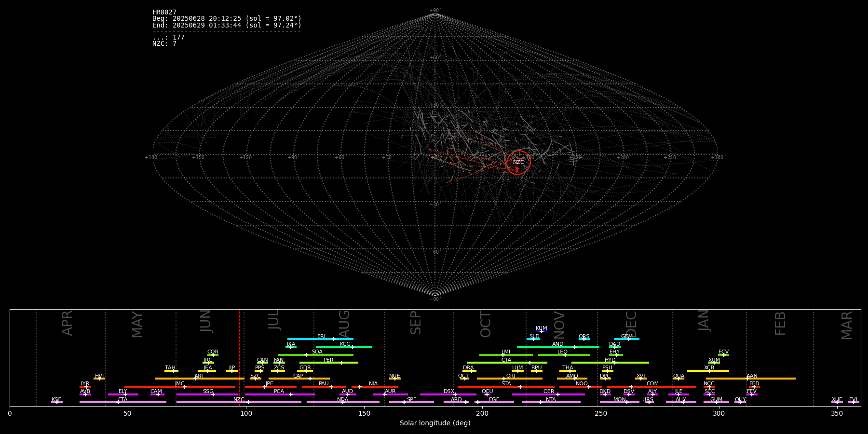Click the QUA shower label

[679, 376]
